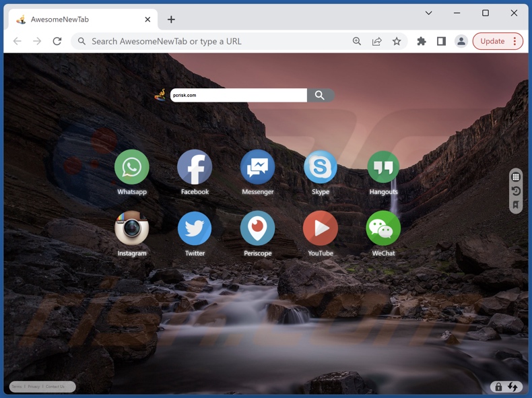532x398 pixels.
Task: Open the browser Extensions puzzle icon
Action: click(422, 41)
